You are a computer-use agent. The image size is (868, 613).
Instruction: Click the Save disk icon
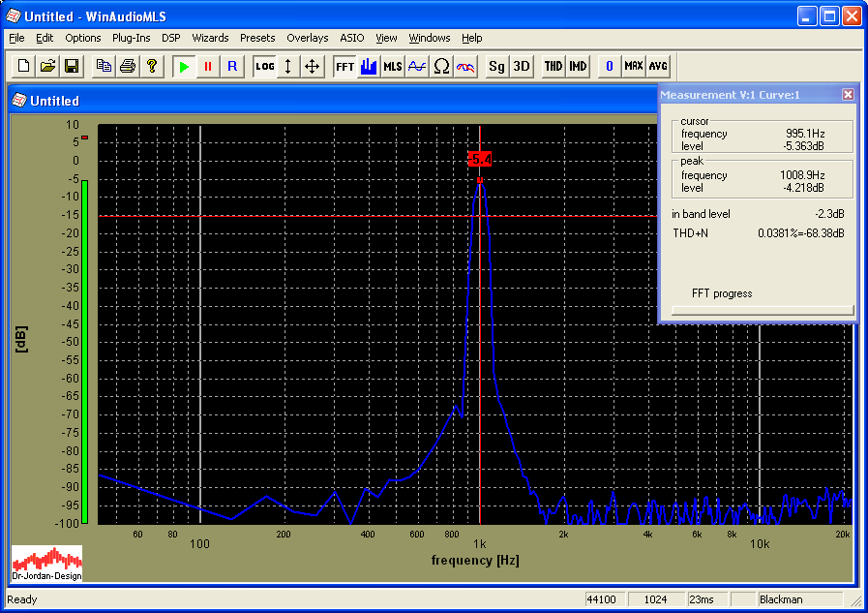(71, 66)
